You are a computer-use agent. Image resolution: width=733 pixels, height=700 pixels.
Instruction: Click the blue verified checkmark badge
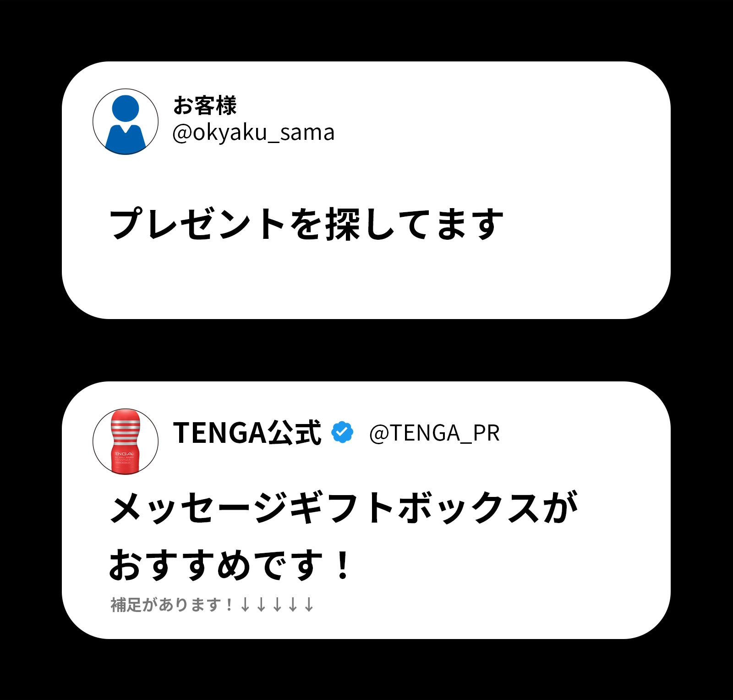pyautogui.click(x=342, y=432)
